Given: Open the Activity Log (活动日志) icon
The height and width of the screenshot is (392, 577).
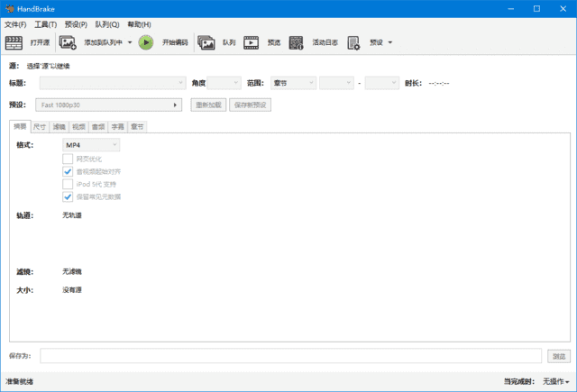Looking at the screenshot, I should point(297,42).
